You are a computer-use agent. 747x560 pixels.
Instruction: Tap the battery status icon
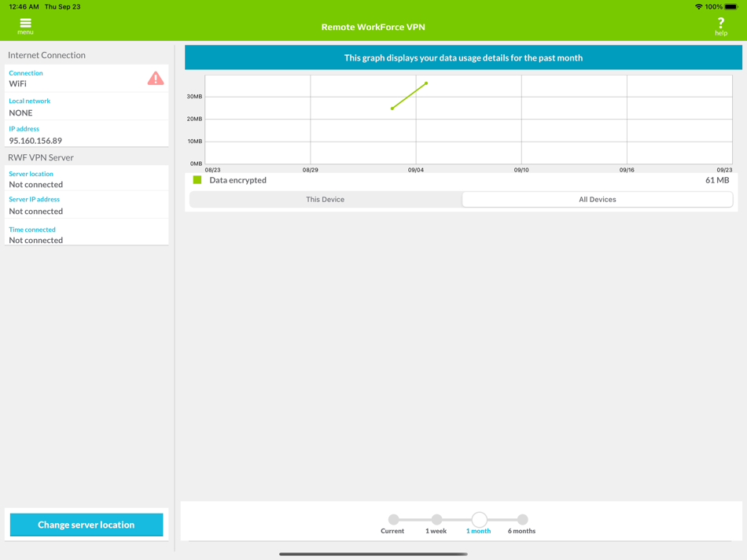tap(730, 6)
